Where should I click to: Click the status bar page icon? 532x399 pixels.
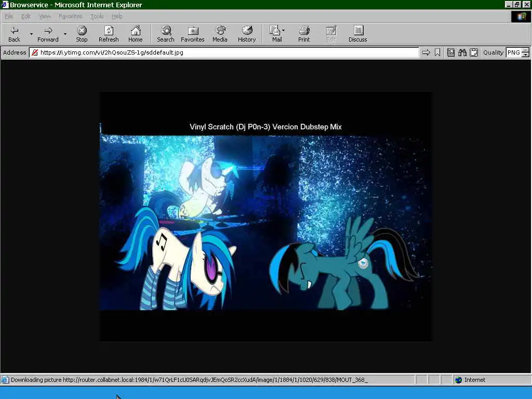pyautogui.click(x=5, y=380)
